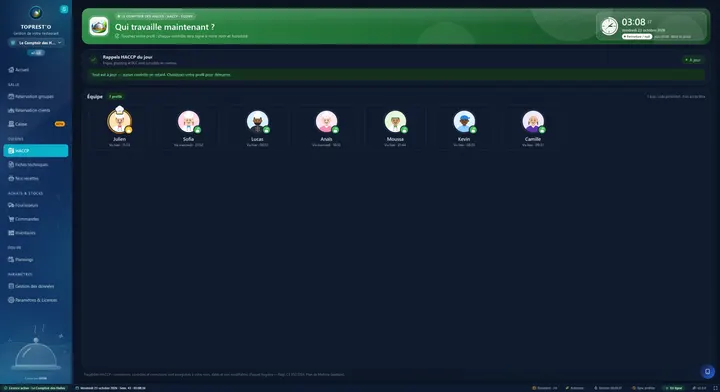Click the Qui travaille maintenant ? heading
The height and width of the screenshot is (392, 720).
pos(164,27)
